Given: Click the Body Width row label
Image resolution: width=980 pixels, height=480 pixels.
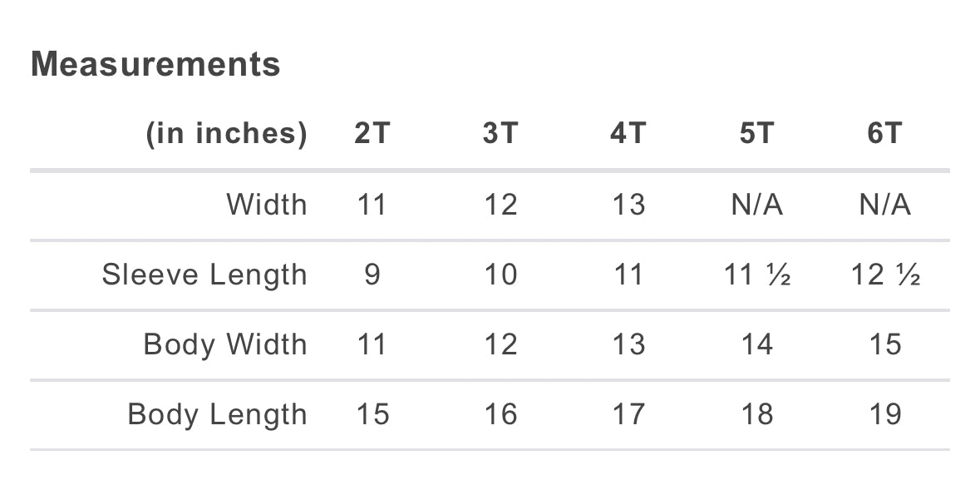Looking at the screenshot, I should pos(225,344).
